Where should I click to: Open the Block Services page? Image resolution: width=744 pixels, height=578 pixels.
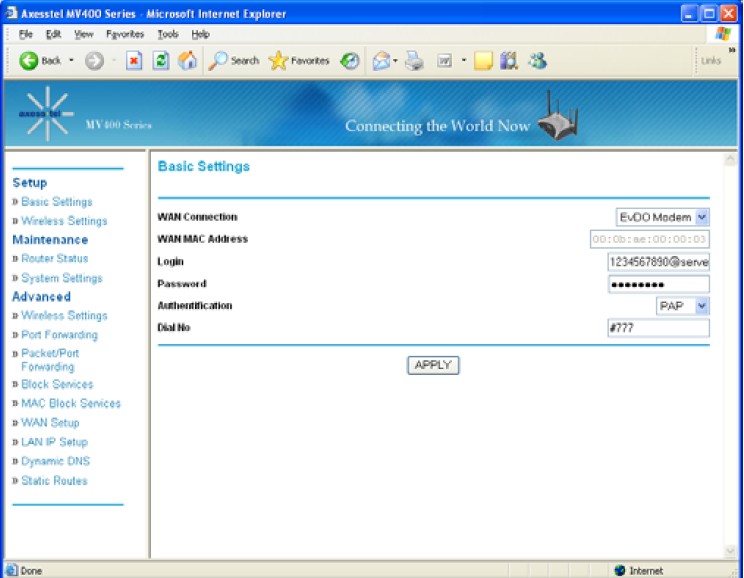[x=57, y=384]
